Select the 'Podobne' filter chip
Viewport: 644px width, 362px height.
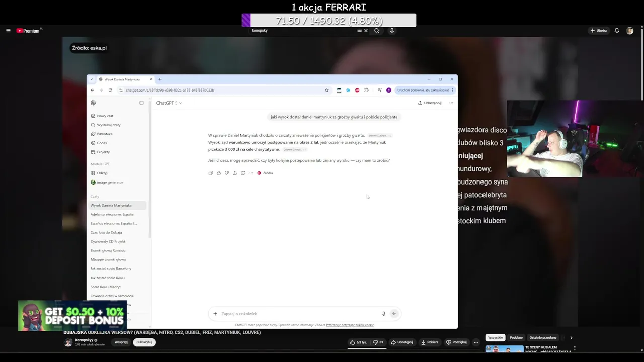coord(516,338)
